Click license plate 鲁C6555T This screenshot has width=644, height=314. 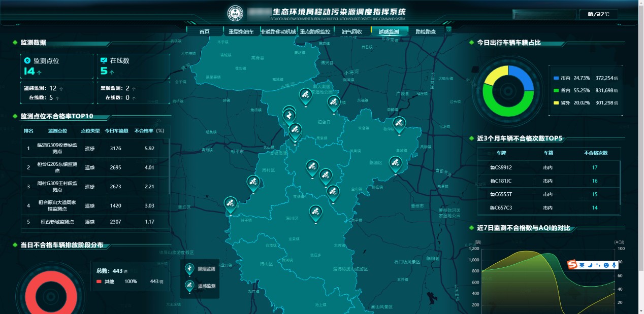501,194
